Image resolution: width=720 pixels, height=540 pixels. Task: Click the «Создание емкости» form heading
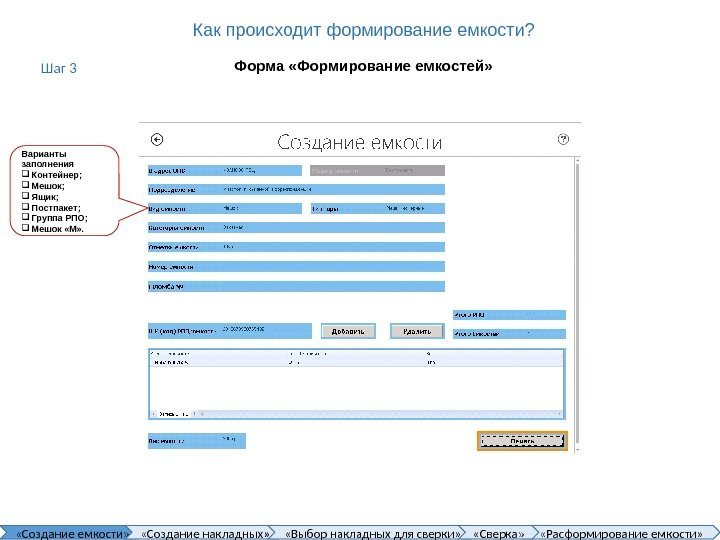coord(360,142)
